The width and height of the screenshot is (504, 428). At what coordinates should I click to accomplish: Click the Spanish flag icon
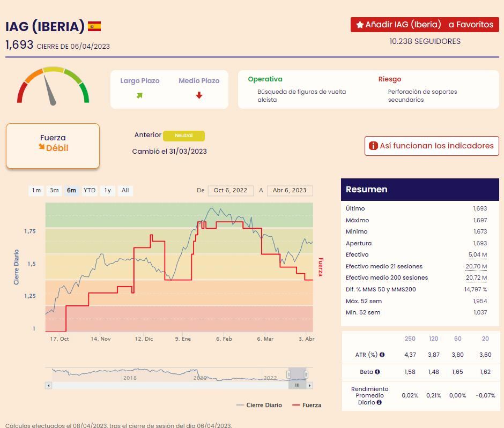[x=94, y=26]
